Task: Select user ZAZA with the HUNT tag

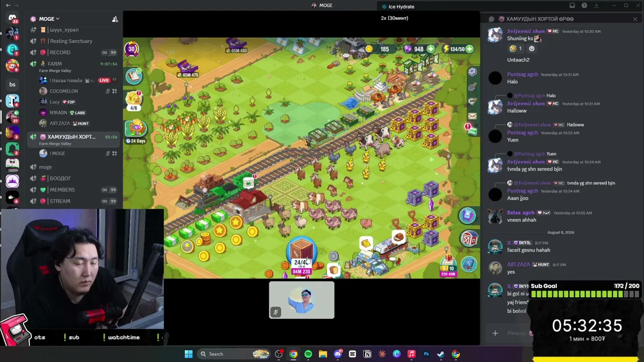Action: (x=59, y=123)
